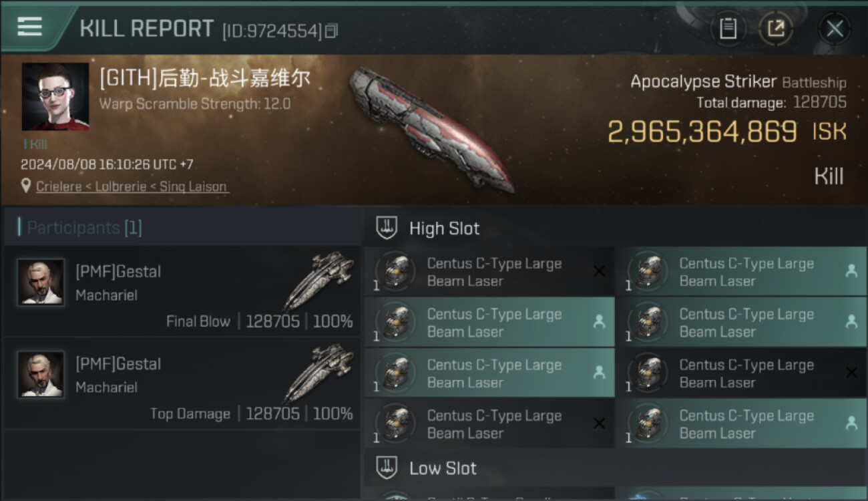This screenshot has width=868, height=501.
Task: Close the kill report window
Action: (835, 29)
